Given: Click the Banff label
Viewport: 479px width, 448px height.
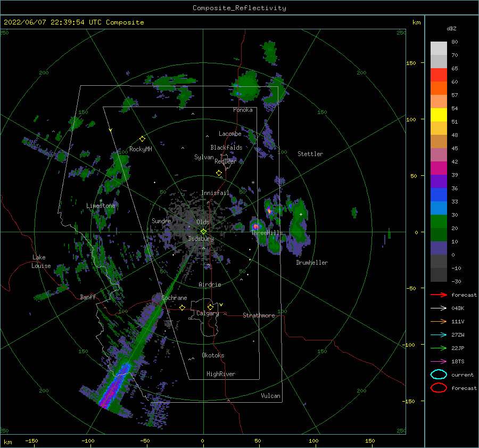Looking at the screenshot, I should (88, 297).
